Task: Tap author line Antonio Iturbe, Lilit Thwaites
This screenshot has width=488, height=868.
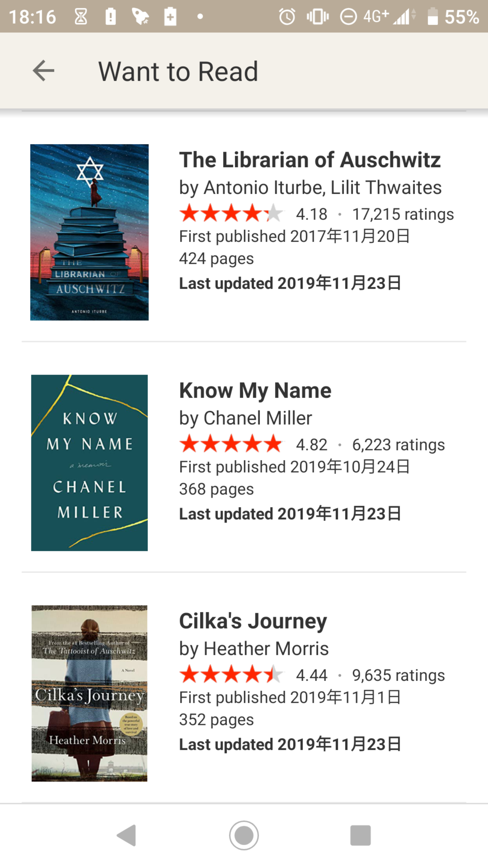Action: point(310,187)
